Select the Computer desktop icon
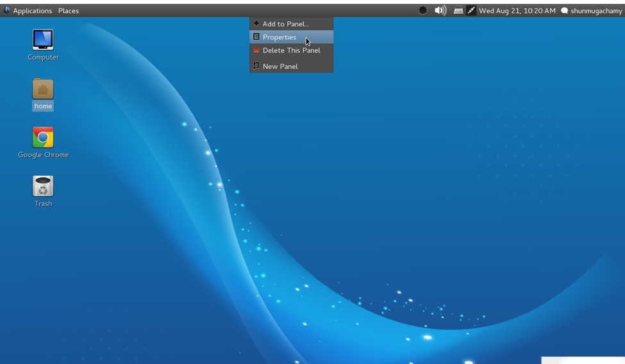This screenshot has height=364, width=625. 43,40
